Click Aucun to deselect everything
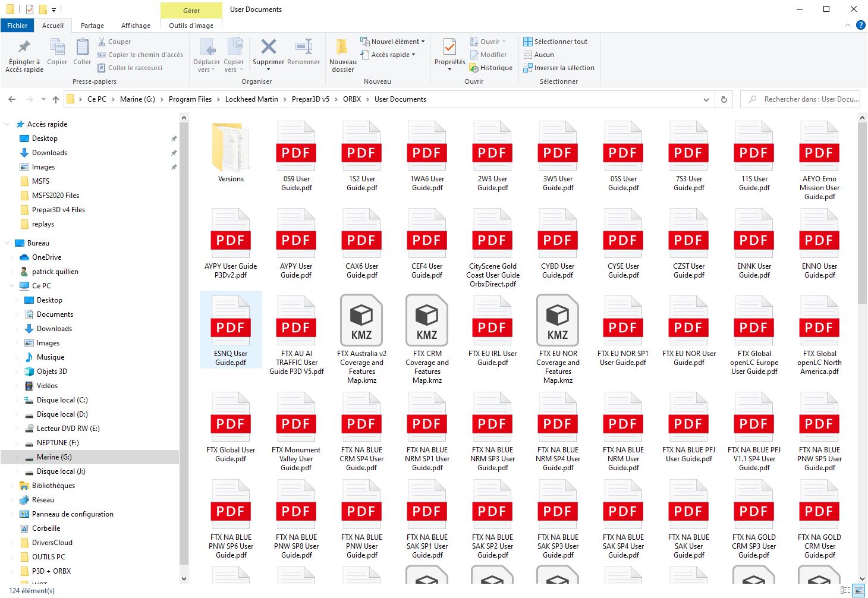Image resolution: width=868 pixels, height=598 pixels. [539, 55]
